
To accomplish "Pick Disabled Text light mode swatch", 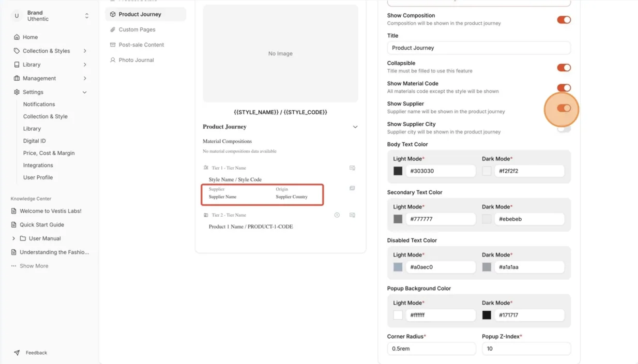I will click(398, 267).
